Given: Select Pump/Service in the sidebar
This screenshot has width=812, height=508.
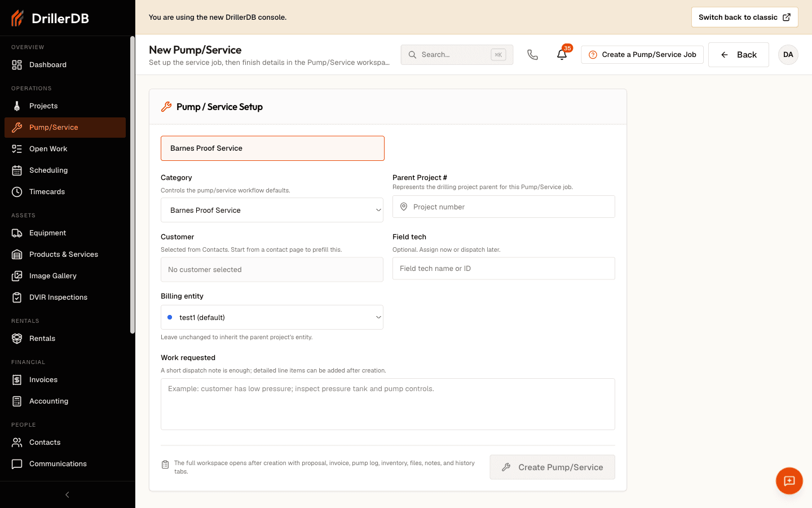Looking at the screenshot, I should click(x=65, y=128).
